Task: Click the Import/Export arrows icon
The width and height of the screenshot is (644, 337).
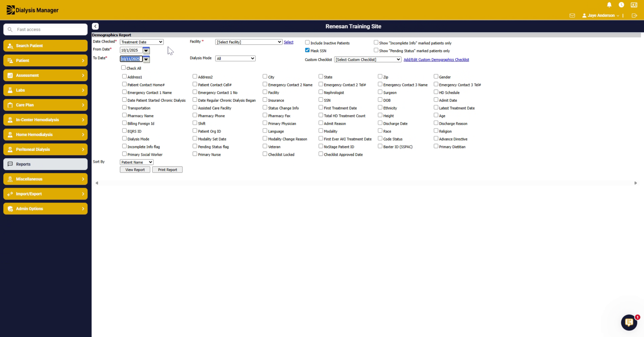Action: (x=10, y=194)
